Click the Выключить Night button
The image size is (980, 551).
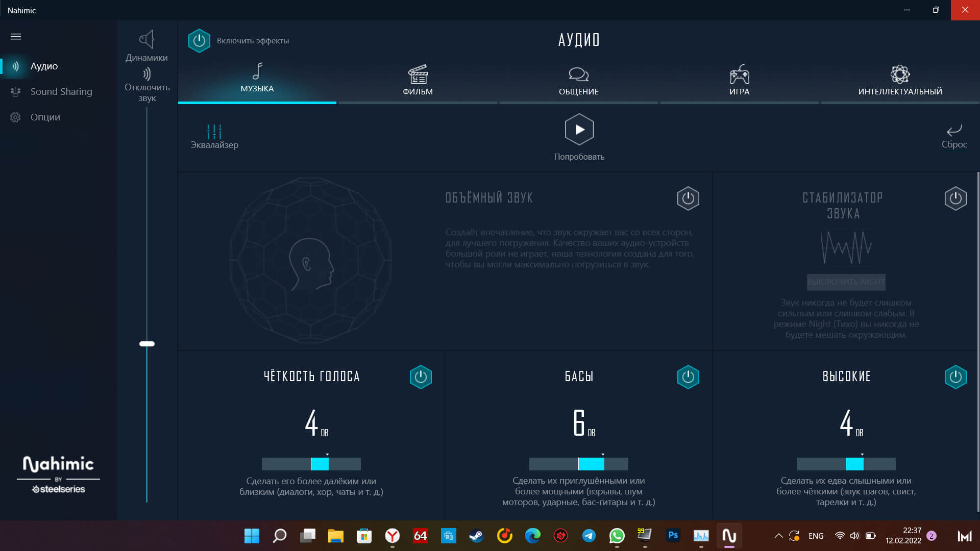coord(846,282)
